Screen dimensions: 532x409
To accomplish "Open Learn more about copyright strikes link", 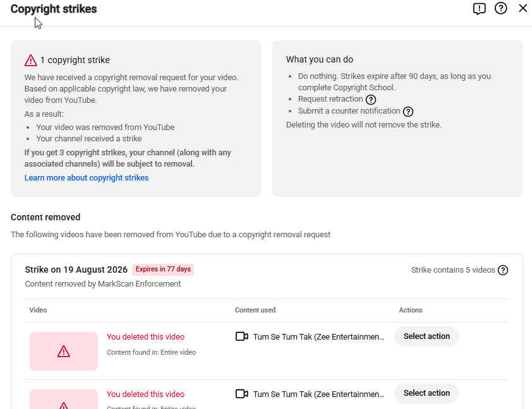I will 87,178.
